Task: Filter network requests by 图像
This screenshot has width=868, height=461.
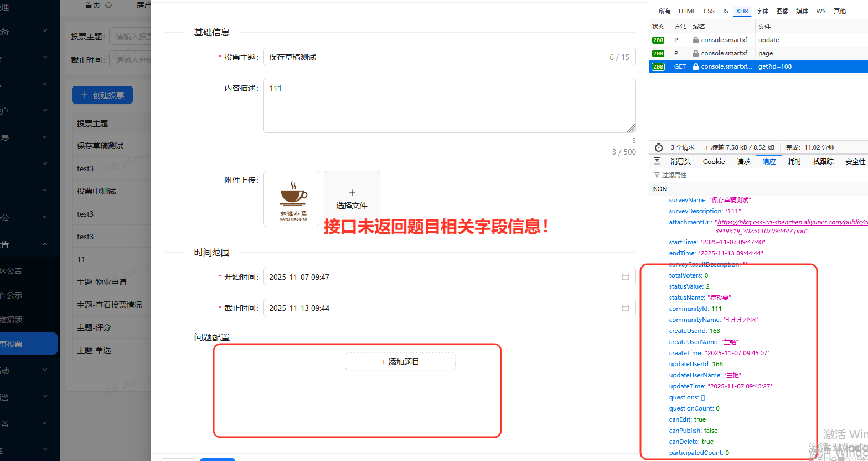Action: tap(782, 11)
